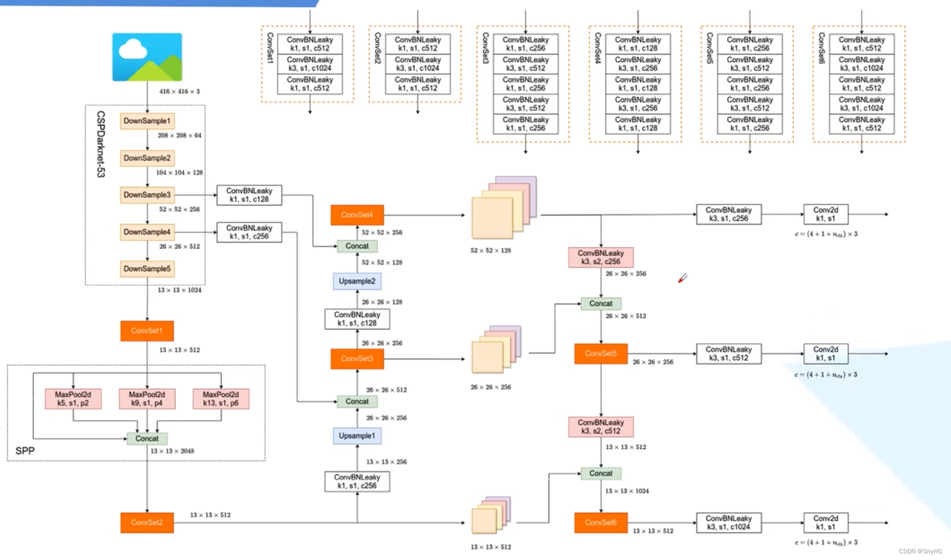Click the DownSample3 block
The height and width of the screenshot is (560, 951).
(147, 195)
